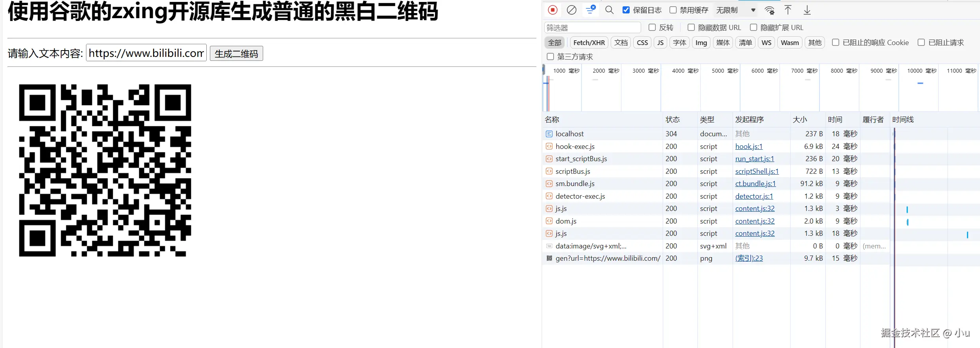The width and height of the screenshot is (980, 348).
Task: Click the generated QR code image
Action: point(105,170)
